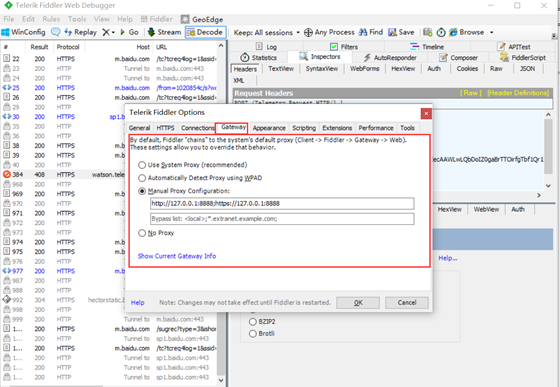Viewport: 560px width, 387px height.
Task: Select session 384 with 408 result
Action: click(x=64, y=175)
